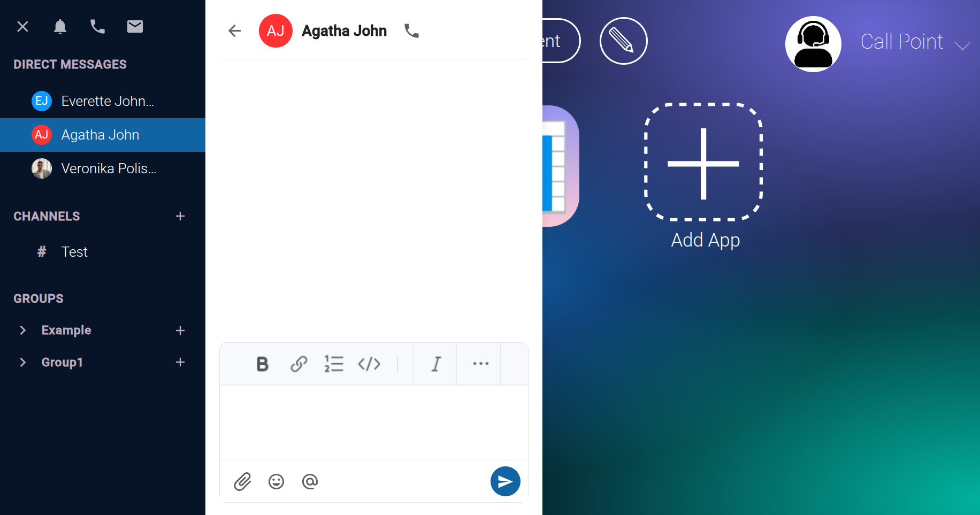Toggle bold formatting in message editor

262,364
